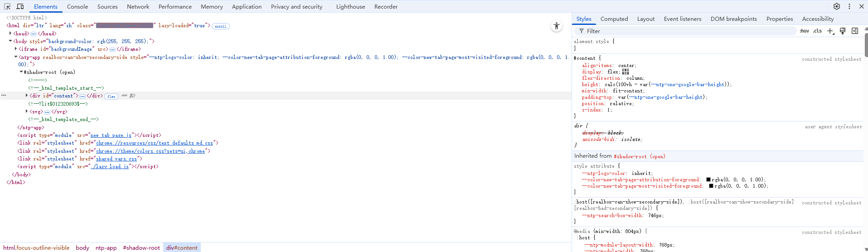Open the DevTools three-dot customize menu
Image resolution: width=868 pixels, height=252 pixels.
coord(849,6)
